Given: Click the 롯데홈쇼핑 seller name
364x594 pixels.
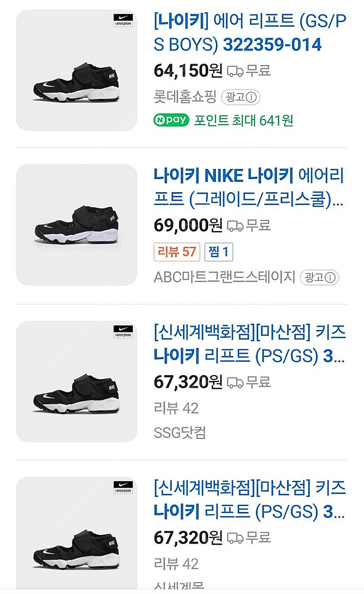Looking at the screenshot, I should pos(185,97).
